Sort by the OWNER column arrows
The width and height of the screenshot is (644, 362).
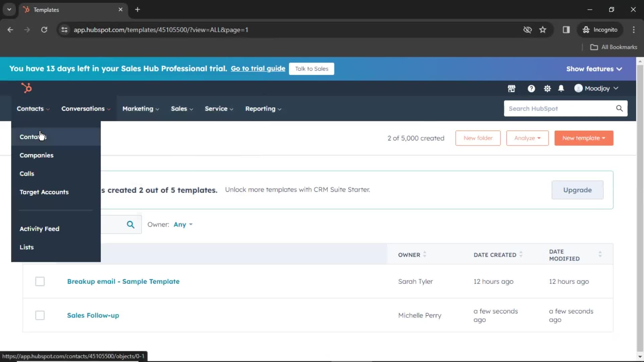[x=425, y=254]
